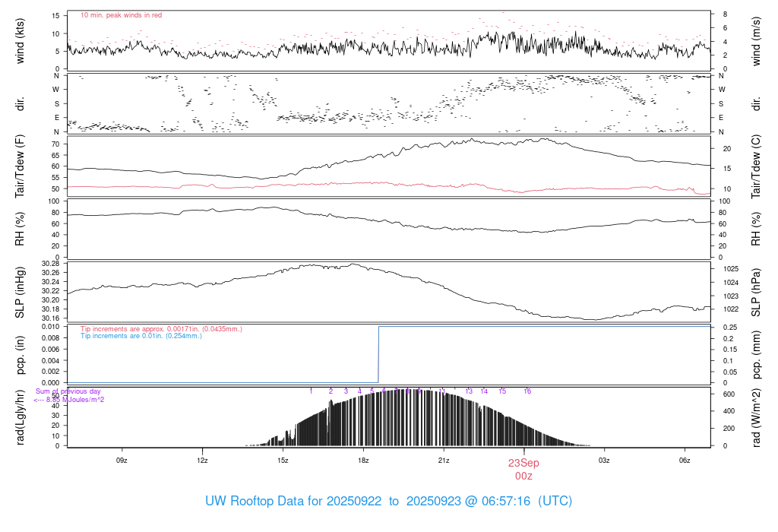This screenshot has height=532, width=778.
Task: Click the '10 min. peak winds in red' note
Action: point(121,15)
